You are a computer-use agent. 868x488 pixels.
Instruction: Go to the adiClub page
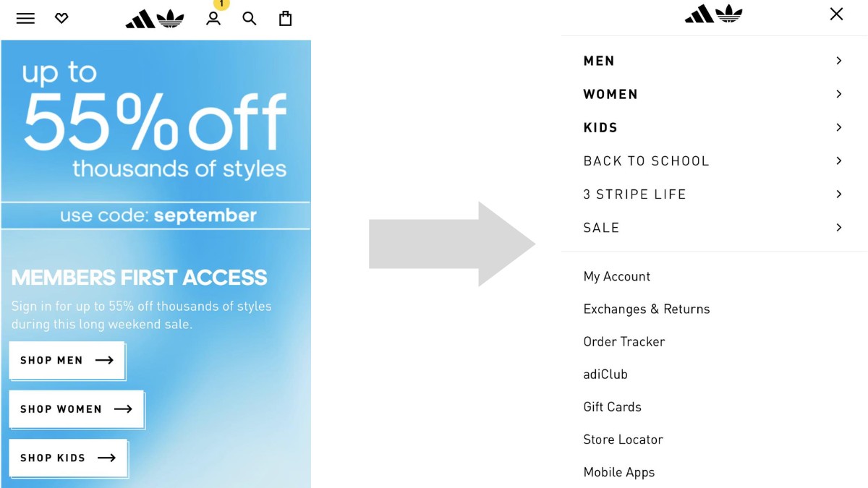tap(605, 374)
